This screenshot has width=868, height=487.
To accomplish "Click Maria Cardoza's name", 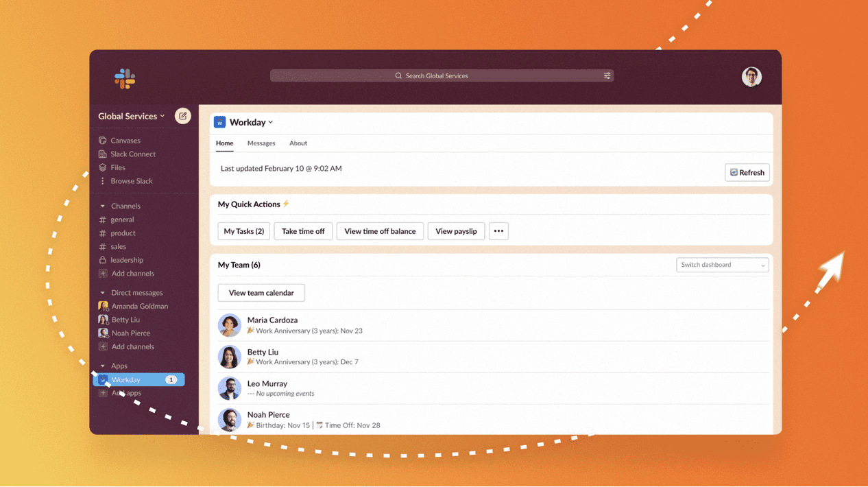I will (x=272, y=320).
